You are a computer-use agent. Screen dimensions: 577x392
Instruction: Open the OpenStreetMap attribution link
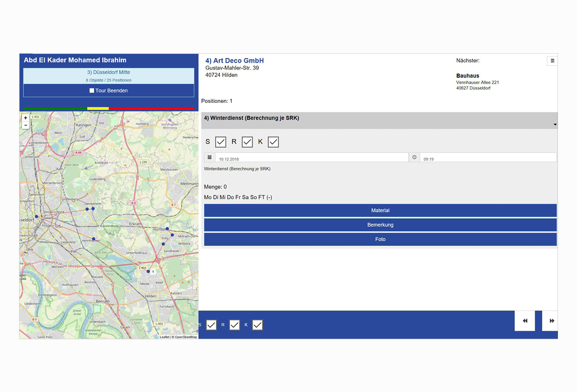(x=186, y=337)
